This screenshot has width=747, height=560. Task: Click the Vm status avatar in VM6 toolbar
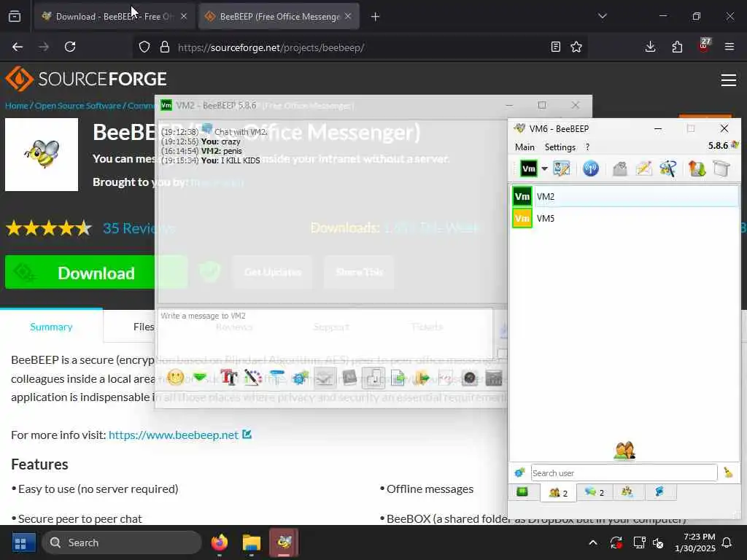pos(528,168)
